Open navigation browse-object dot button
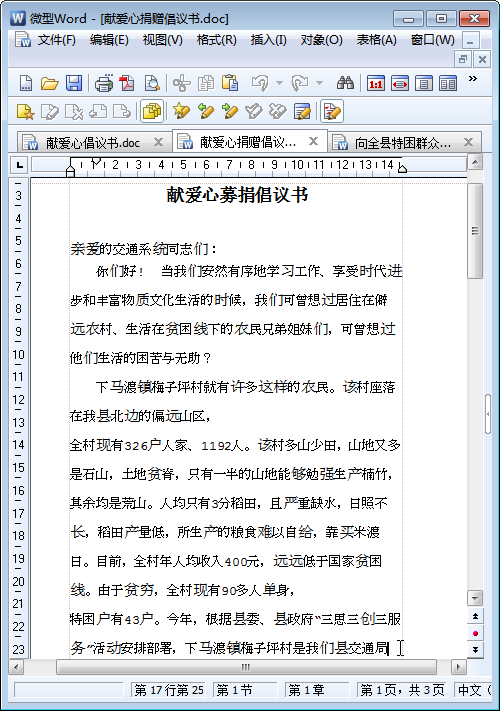Viewport: 500px width, 711px height. coord(475,633)
